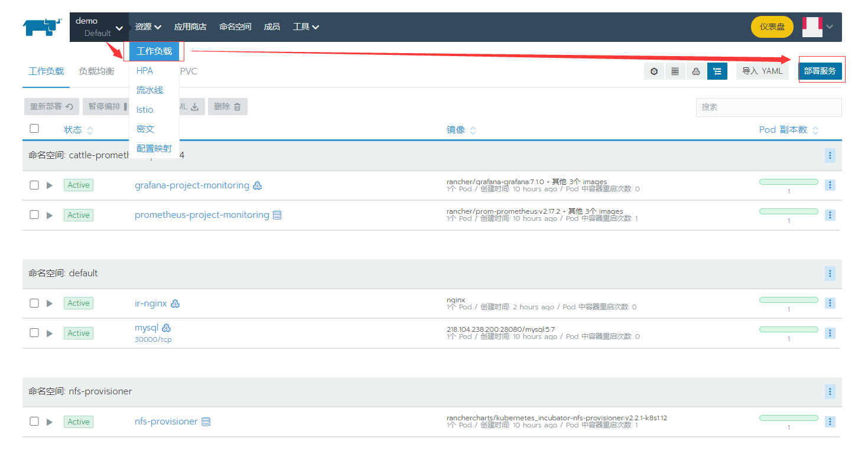868x464 pixels.
Task: Sort by the Pod 副本数 column
Action: (789, 130)
